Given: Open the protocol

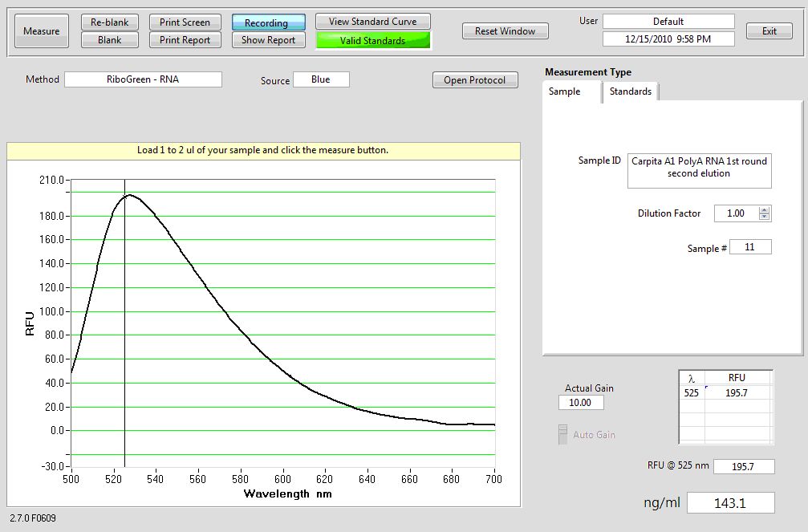Looking at the screenshot, I should coord(474,80).
